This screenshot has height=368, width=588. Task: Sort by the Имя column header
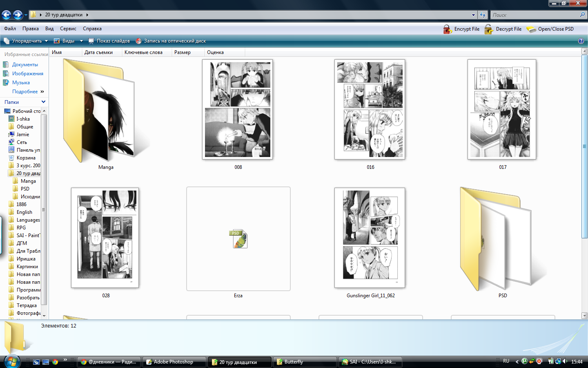click(x=65, y=52)
